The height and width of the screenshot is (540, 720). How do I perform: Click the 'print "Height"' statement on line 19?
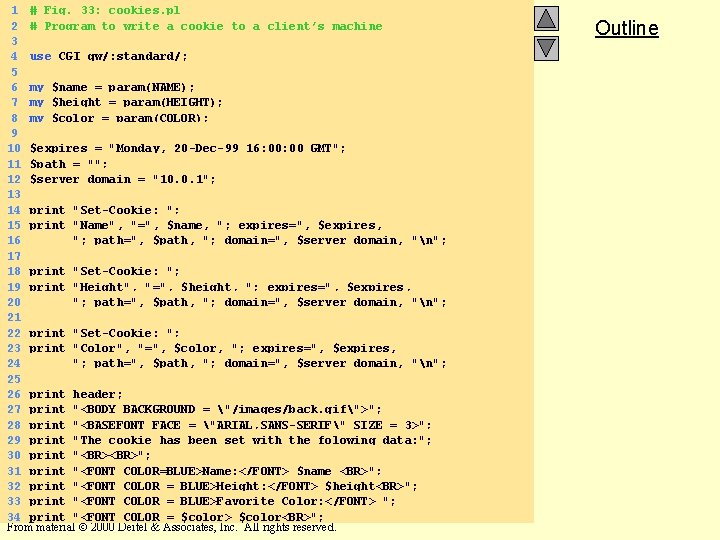pos(219,287)
